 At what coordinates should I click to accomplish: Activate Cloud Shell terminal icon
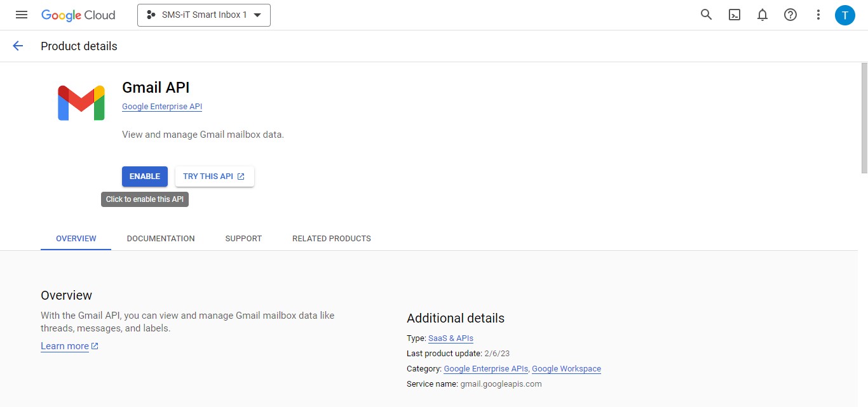[735, 15]
